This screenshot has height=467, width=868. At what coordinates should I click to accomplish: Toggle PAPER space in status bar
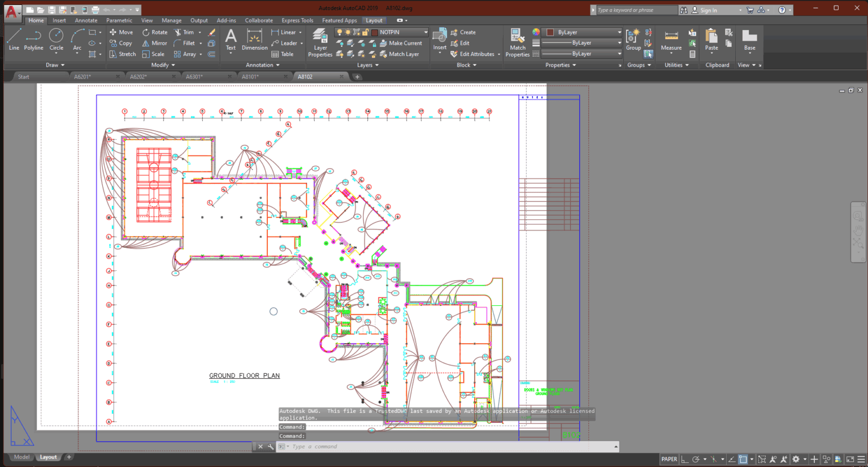point(669,459)
